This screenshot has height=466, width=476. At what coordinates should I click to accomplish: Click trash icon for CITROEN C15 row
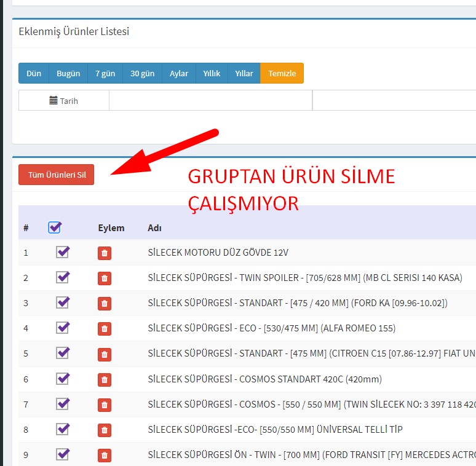click(105, 353)
